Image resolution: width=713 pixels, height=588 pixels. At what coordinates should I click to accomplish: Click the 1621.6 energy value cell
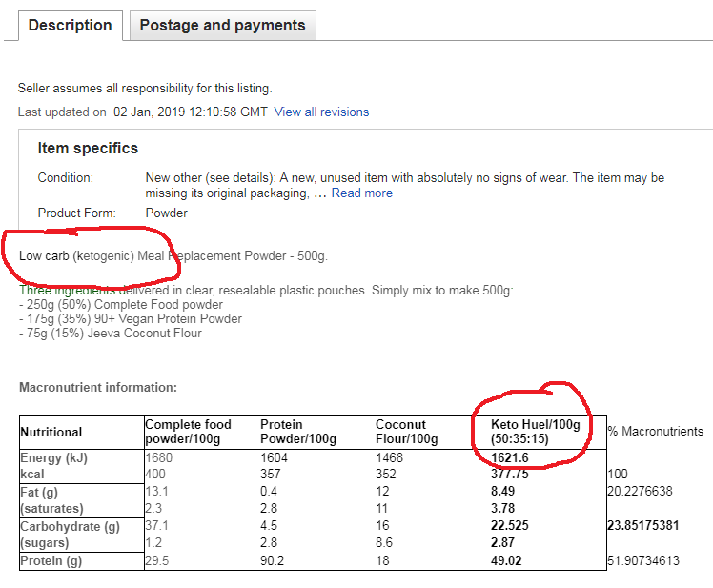coord(510,458)
